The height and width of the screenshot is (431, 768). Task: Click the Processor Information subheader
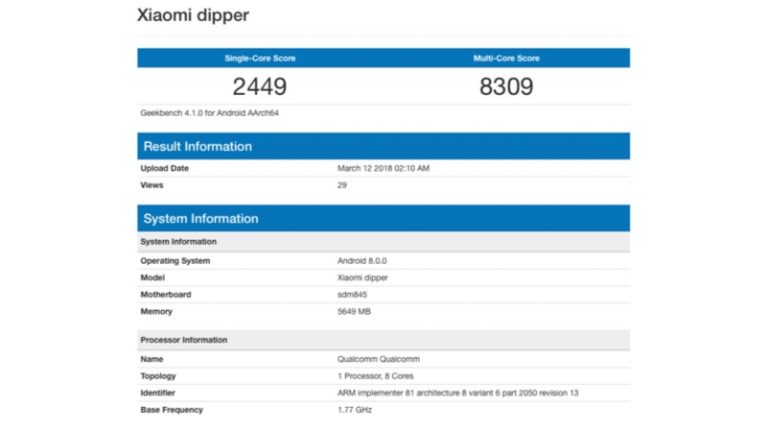(x=184, y=340)
